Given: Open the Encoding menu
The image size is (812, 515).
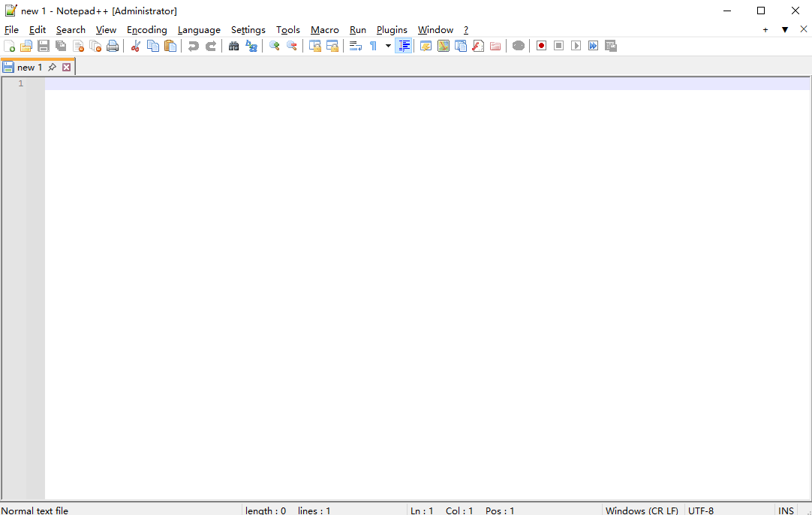Looking at the screenshot, I should 146,30.
